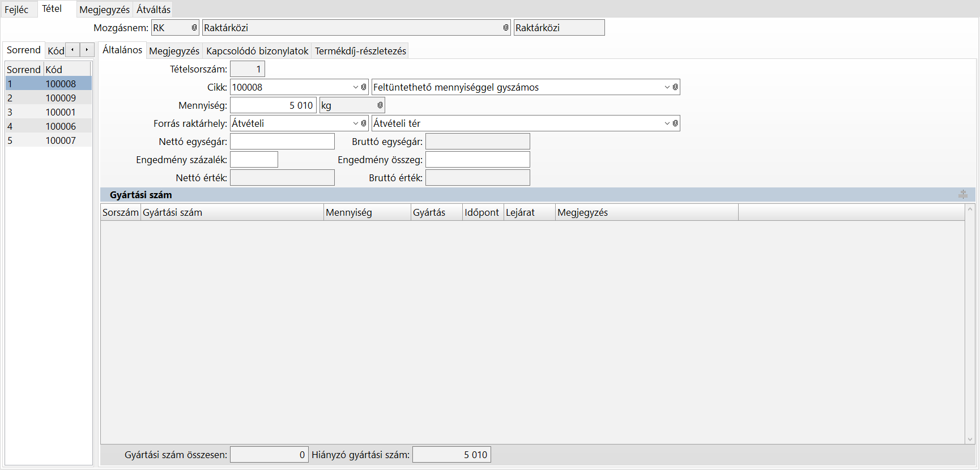Open the Megjegyzés tab beside Általános
Image resolution: width=980 pixels, height=470 pixels.
pyautogui.click(x=174, y=51)
